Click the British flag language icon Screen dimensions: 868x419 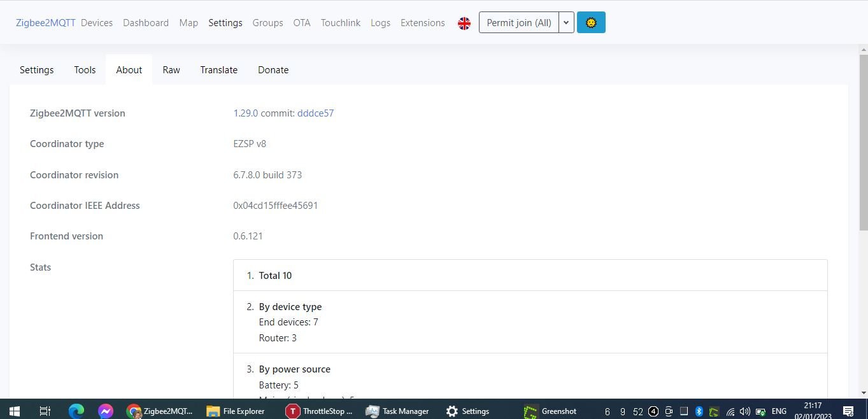click(464, 22)
